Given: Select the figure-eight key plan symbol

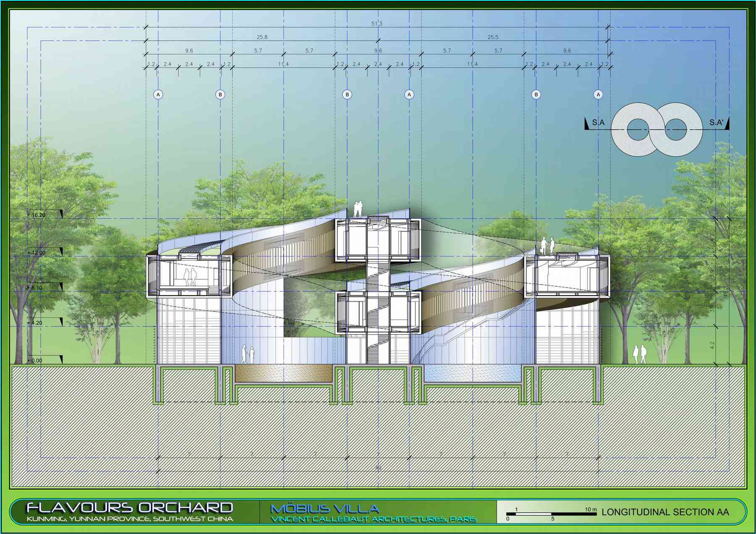Looking at the screenshot, I should pos(656,130).
